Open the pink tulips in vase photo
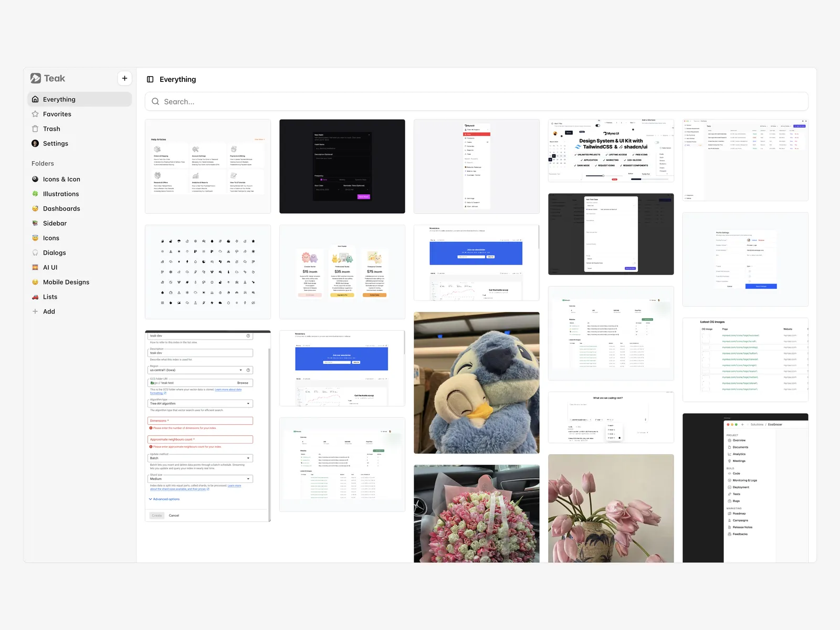The width and height of the screenshot is (840, 630). (611, 508)
